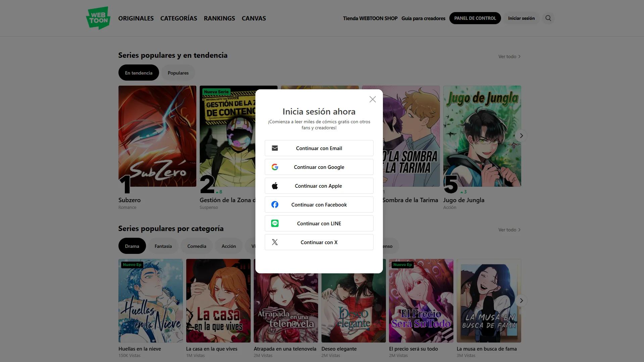
Task: Switch to Populares tab
Action: (178, 73)
